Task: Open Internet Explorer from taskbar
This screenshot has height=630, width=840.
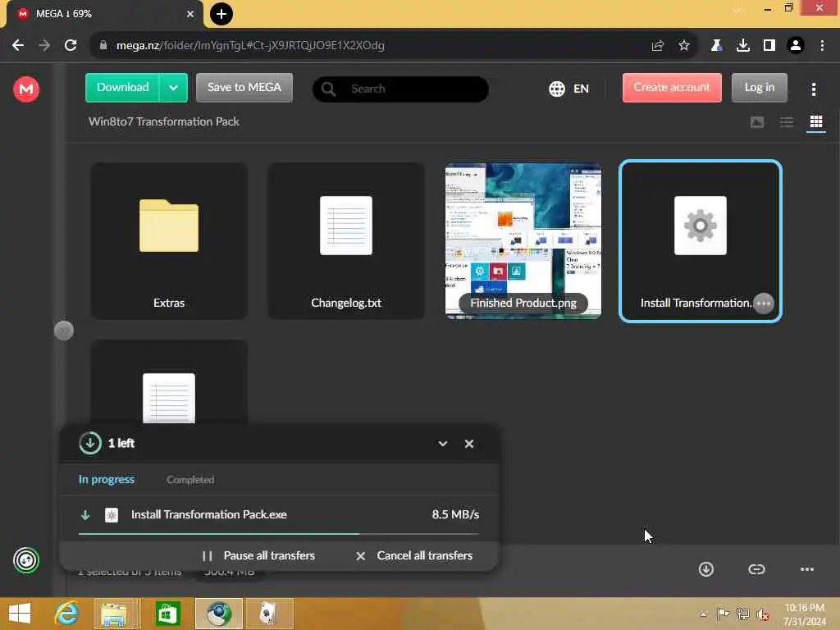Action: 67,614
